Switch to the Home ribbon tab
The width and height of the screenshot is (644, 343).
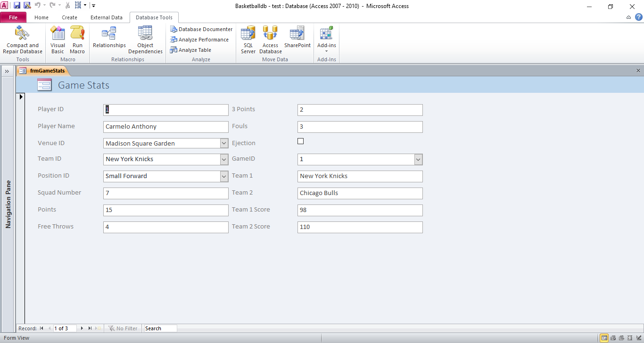pyautogui.click(x=41, y=17)
